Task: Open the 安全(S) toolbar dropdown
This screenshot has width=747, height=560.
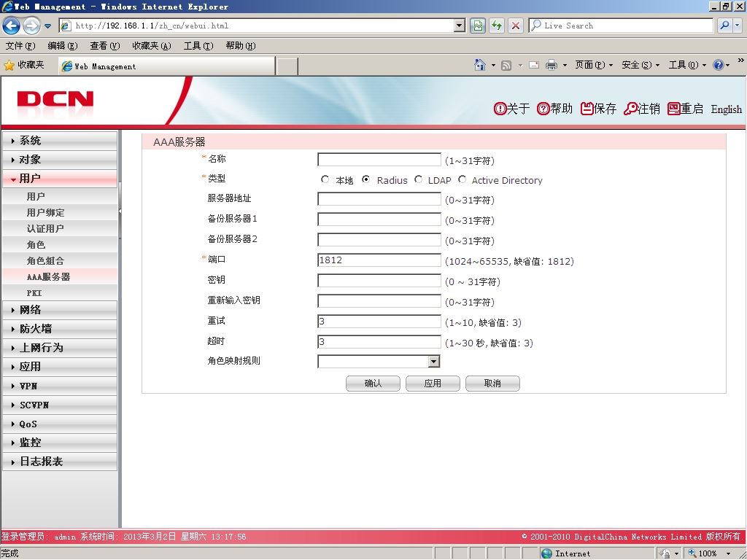Action: (640, 65)
